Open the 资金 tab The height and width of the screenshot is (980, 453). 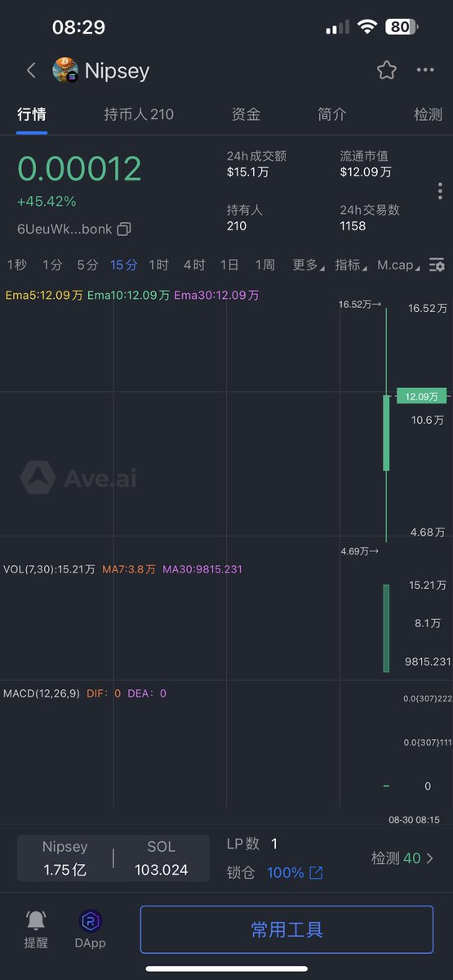click(246, 114)
